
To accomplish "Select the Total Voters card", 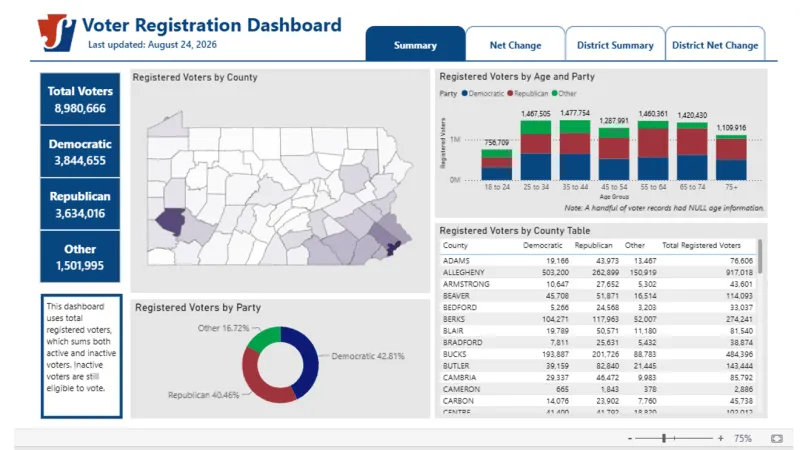I will point(80,99).
